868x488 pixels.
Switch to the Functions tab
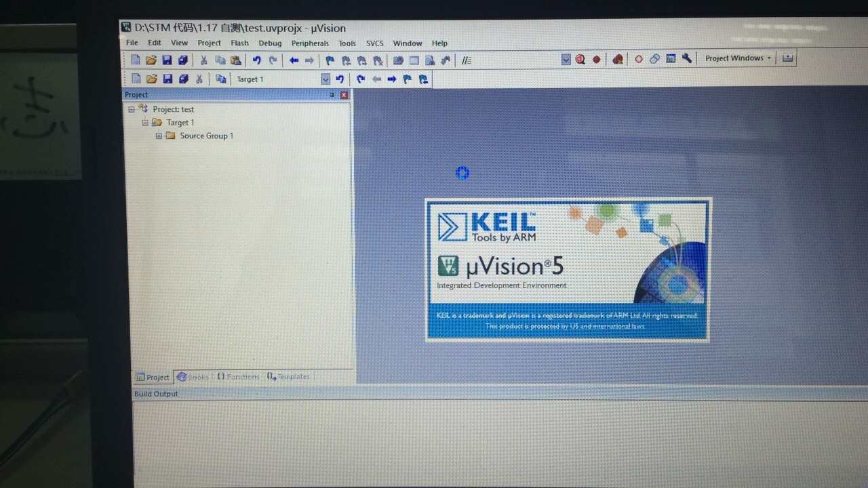point(238,377)
